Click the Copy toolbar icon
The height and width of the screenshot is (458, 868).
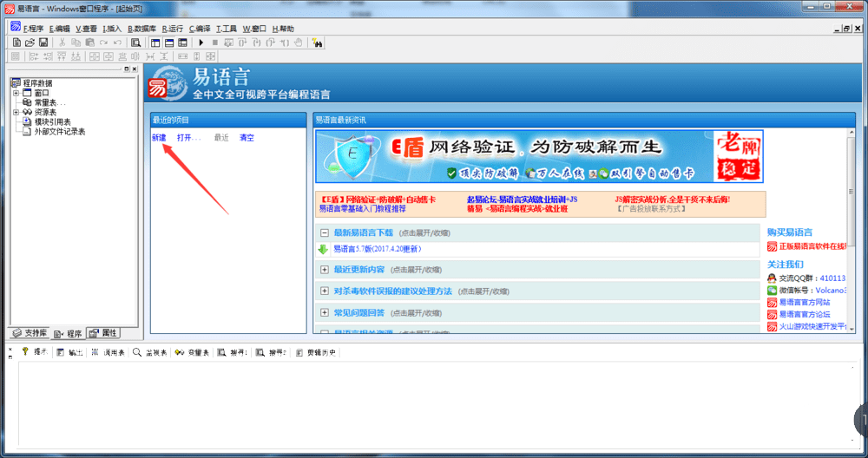tap(76, 43)
